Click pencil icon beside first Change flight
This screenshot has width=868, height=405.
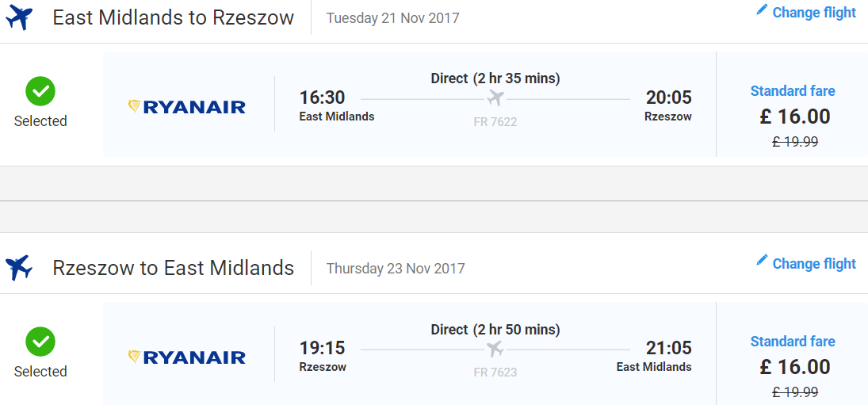763,10
